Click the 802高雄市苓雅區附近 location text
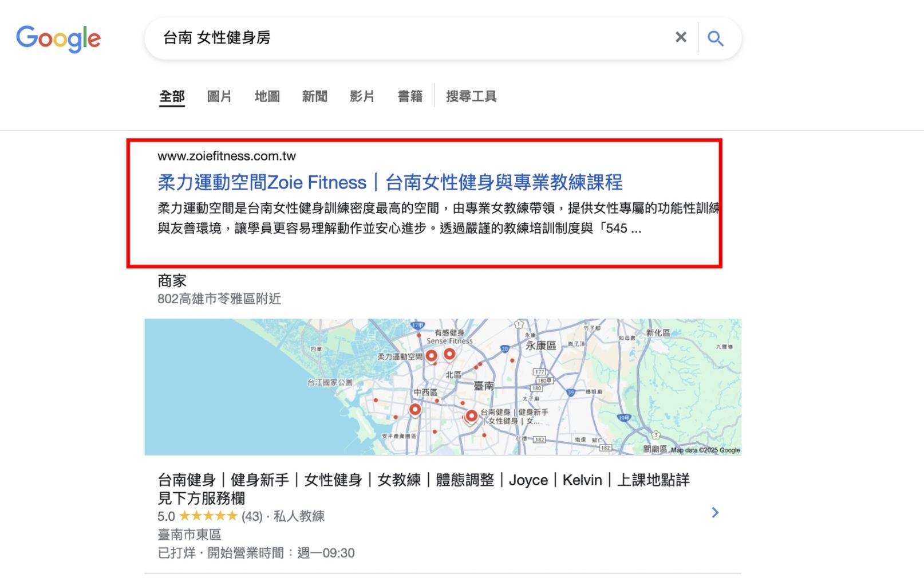The width and height of the screenshot is (924, 581). (219, 299)
